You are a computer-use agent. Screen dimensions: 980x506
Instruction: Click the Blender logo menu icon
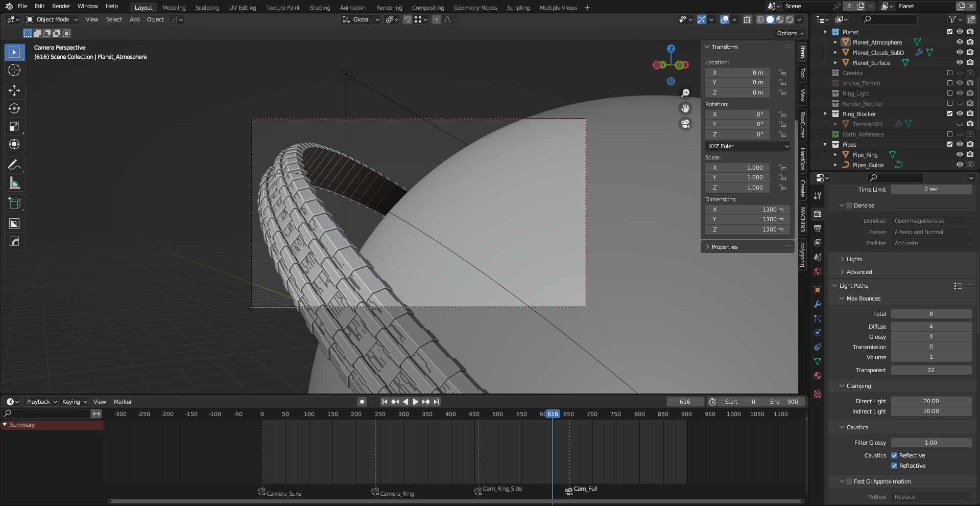9,6
